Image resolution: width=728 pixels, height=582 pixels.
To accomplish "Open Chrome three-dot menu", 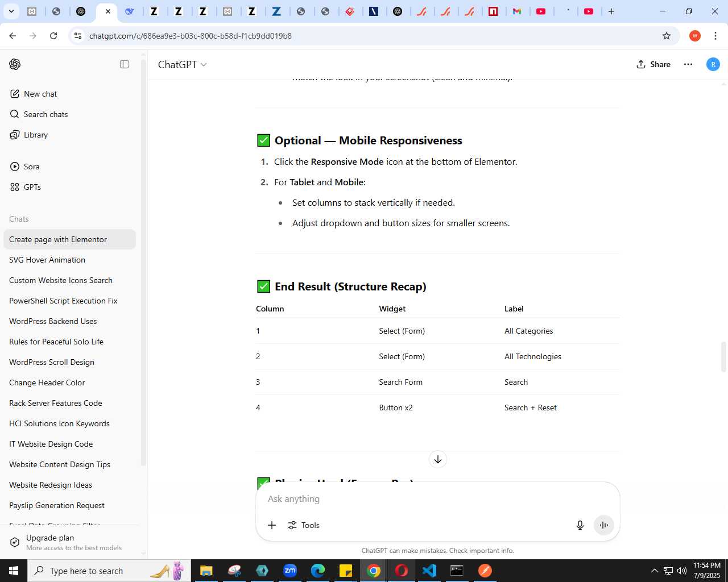I will 715,36.
